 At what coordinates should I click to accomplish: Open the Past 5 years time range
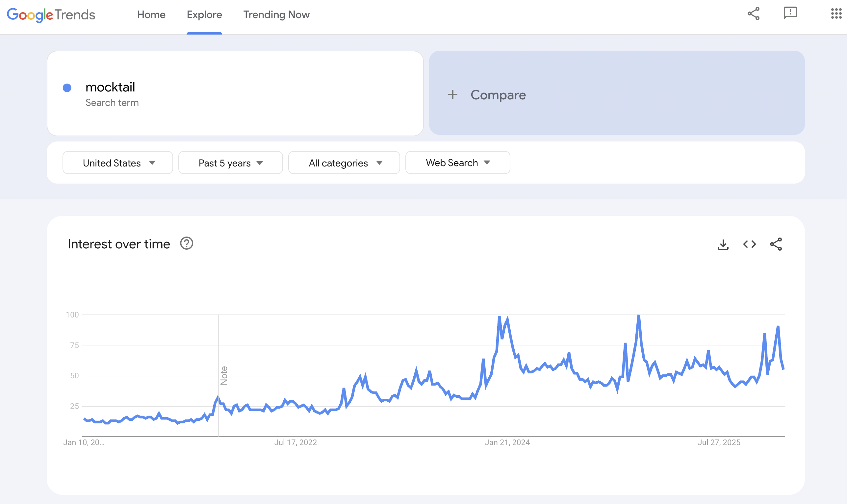pyautogui.click(x=230, y=163)
